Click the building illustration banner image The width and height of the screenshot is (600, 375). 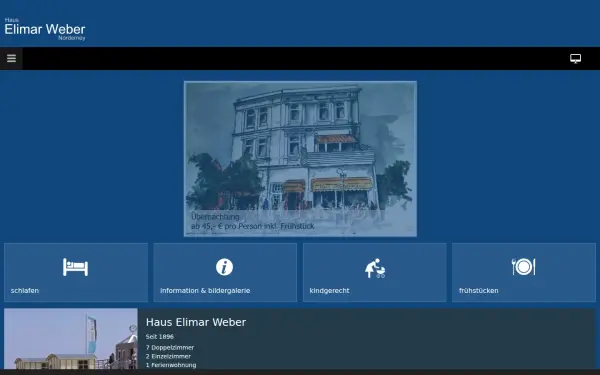[x=300, y=159]
